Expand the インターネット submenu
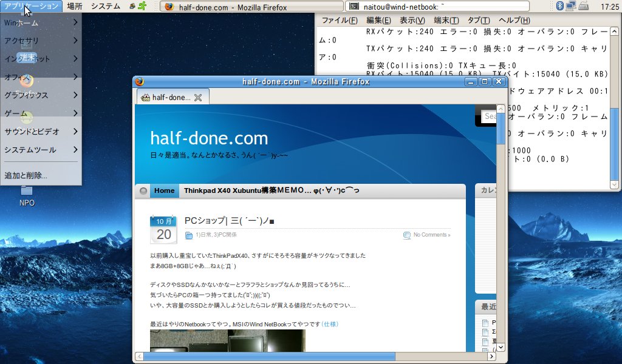Screen dimensions: 622x364 coord(41,59)
